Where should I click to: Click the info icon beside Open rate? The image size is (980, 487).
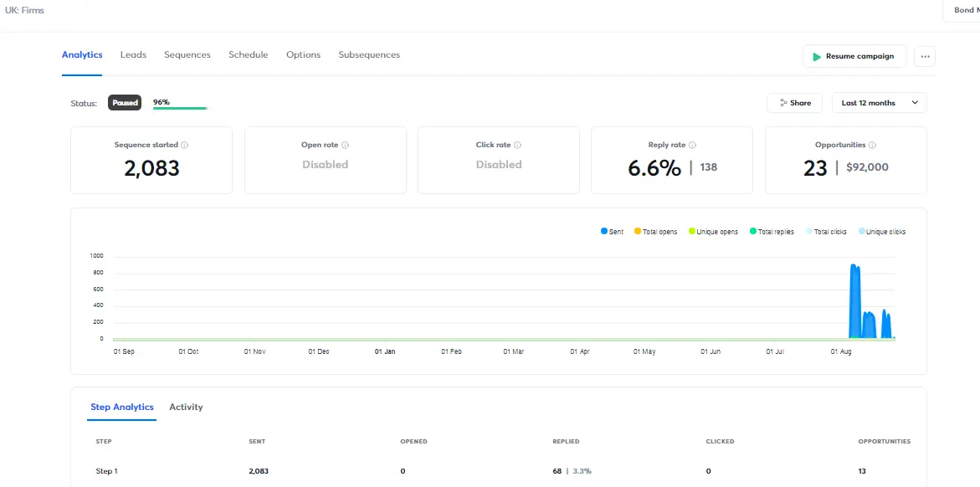pos(345,145)
